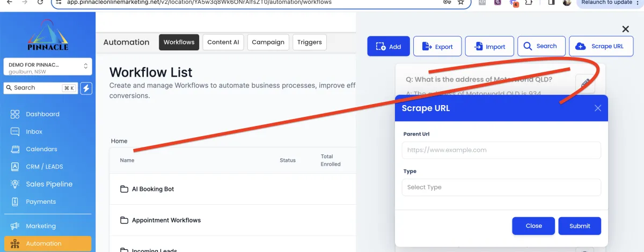Viewport: 644px width, 252px height.
Task: Click the Export button
Action: [437, 47]
